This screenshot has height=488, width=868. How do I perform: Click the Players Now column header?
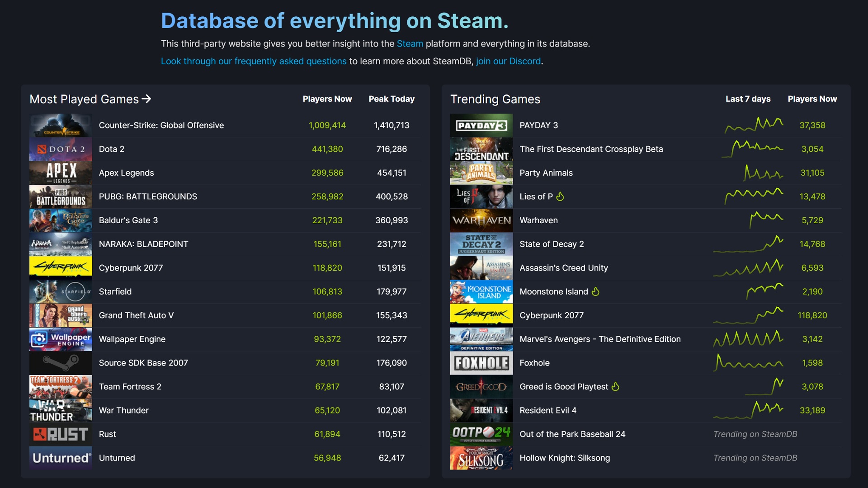click(327, 99)
